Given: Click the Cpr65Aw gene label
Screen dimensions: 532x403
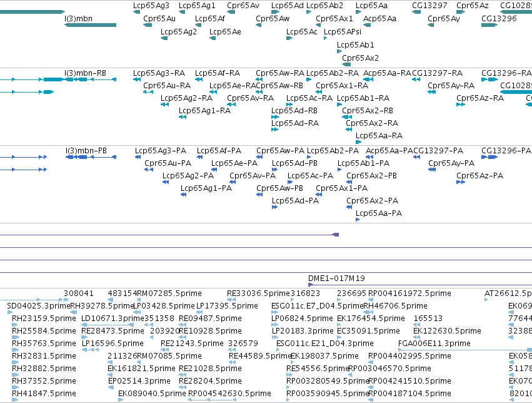Looking at the screenshot, I should coord(273,19).
